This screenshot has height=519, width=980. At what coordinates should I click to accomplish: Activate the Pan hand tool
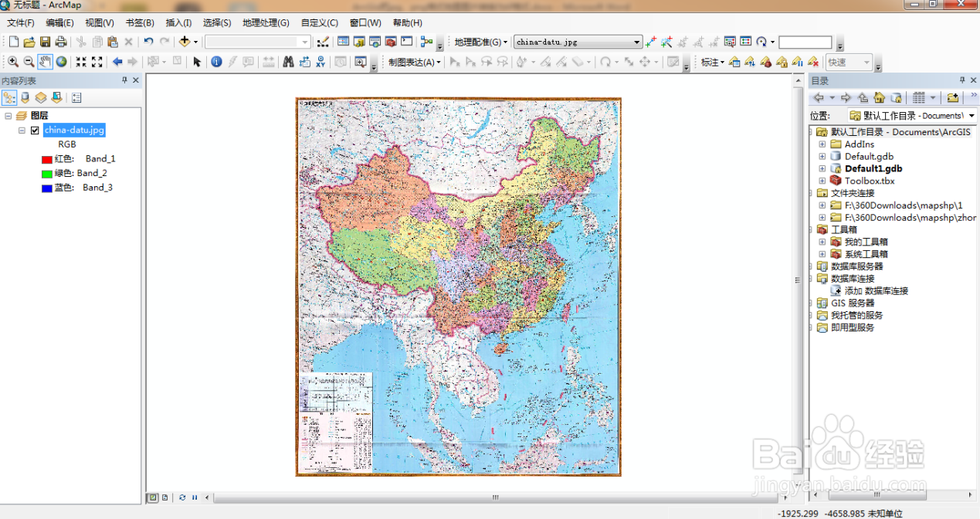pyautogui.click(x=45, y=62)
